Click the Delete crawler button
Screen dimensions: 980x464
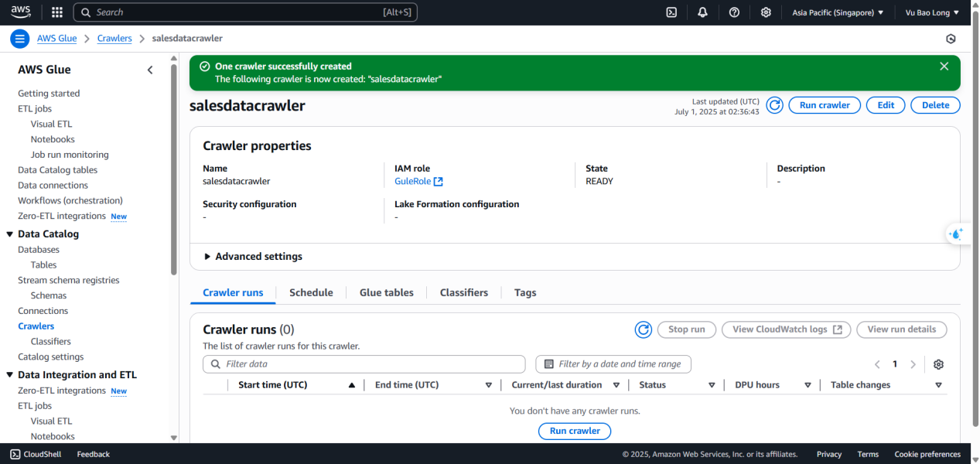[935, 105]
